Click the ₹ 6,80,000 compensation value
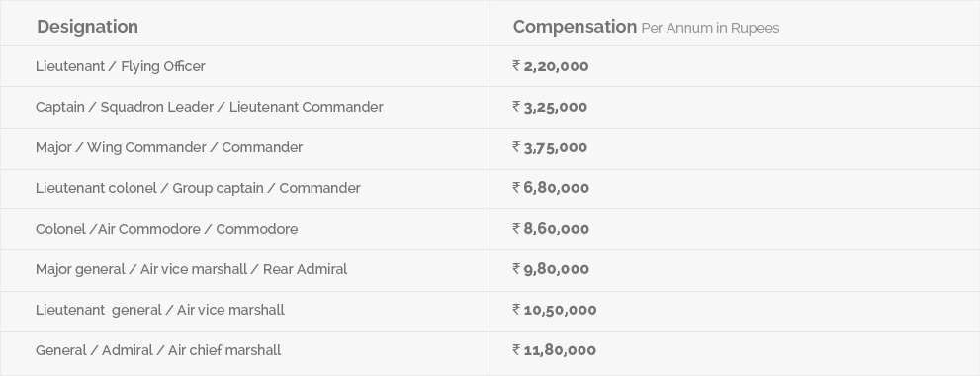980x376 pixels. tap(551, 188)
